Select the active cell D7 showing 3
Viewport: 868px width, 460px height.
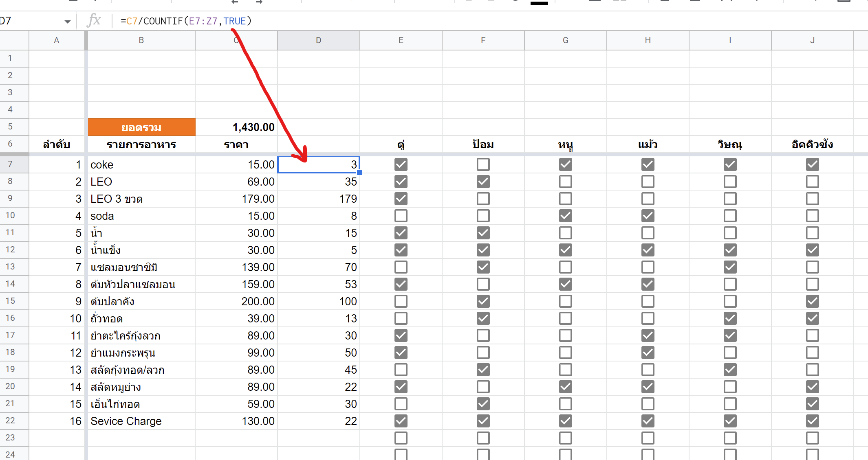[x=318, y=164]
